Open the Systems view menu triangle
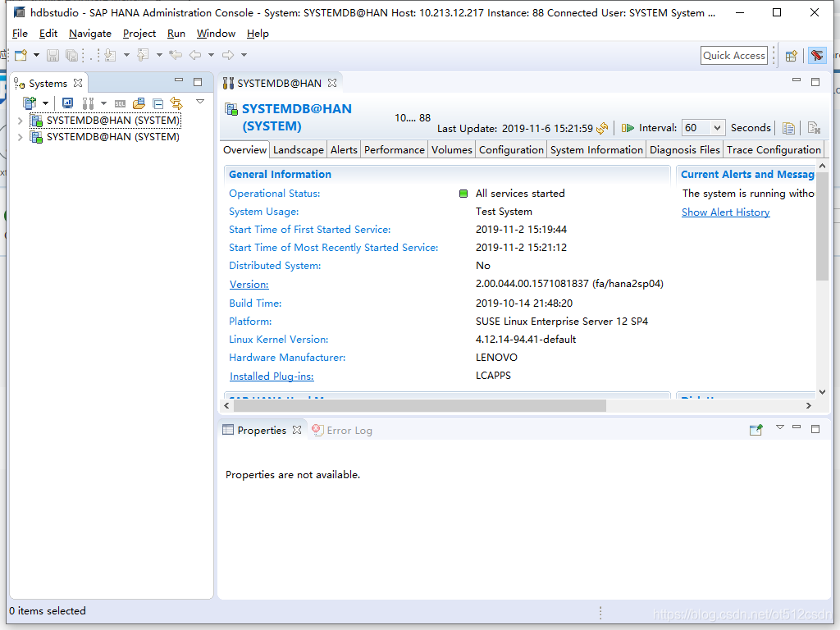 click(x=200, y=101)
